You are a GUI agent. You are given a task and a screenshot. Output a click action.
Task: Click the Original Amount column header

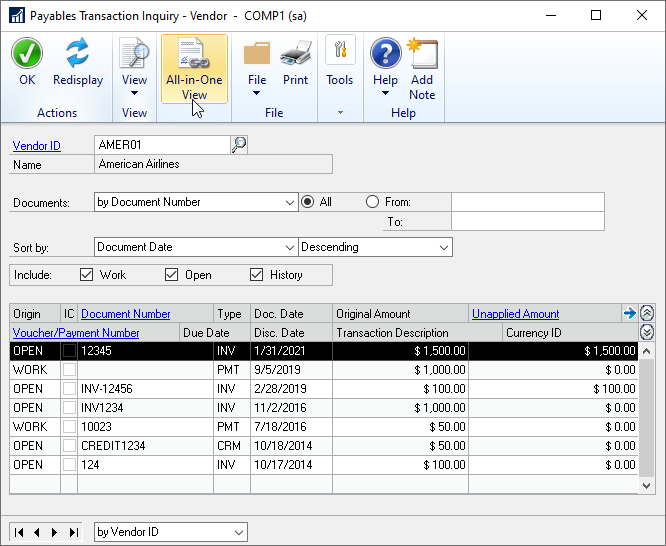[x=400, y=314]
